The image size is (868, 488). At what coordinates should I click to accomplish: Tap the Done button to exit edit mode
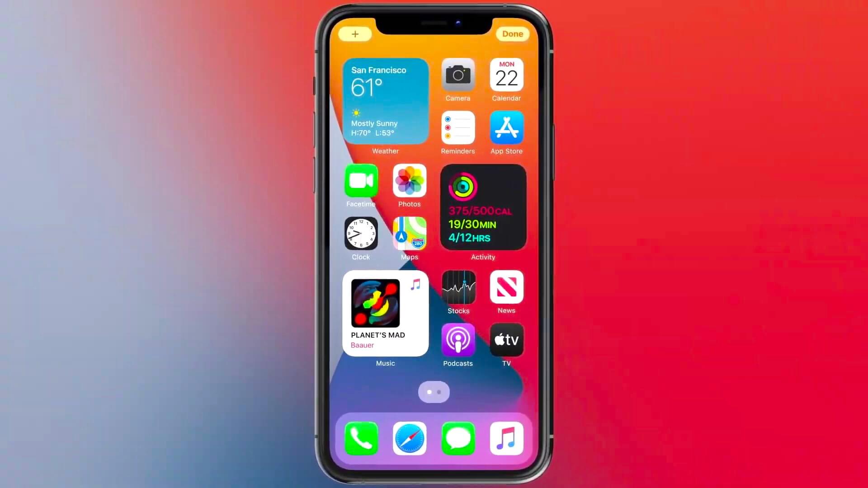pos(511,34)
